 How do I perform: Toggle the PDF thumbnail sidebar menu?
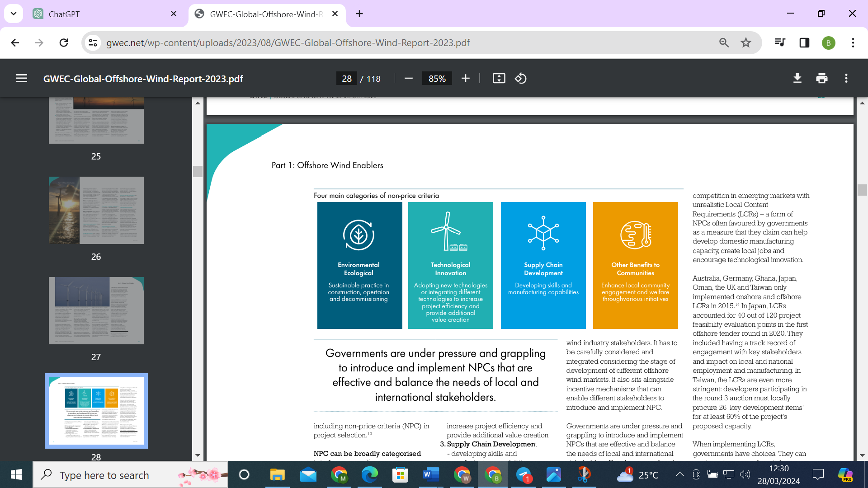[22, 78]
